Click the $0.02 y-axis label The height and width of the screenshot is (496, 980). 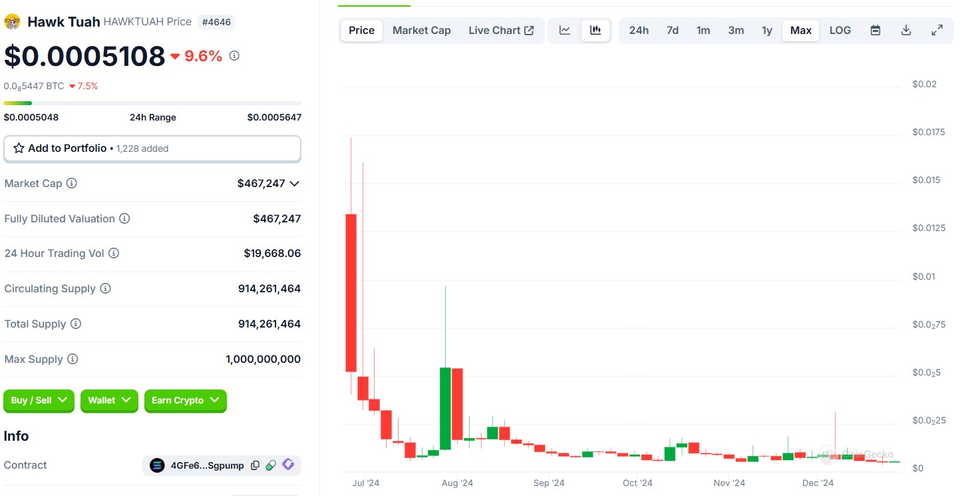924,85
